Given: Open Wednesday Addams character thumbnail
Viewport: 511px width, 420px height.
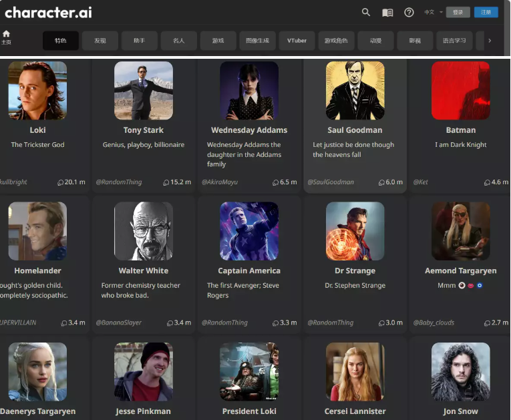Looking at the screenshot, I should (x=249, y=91).
